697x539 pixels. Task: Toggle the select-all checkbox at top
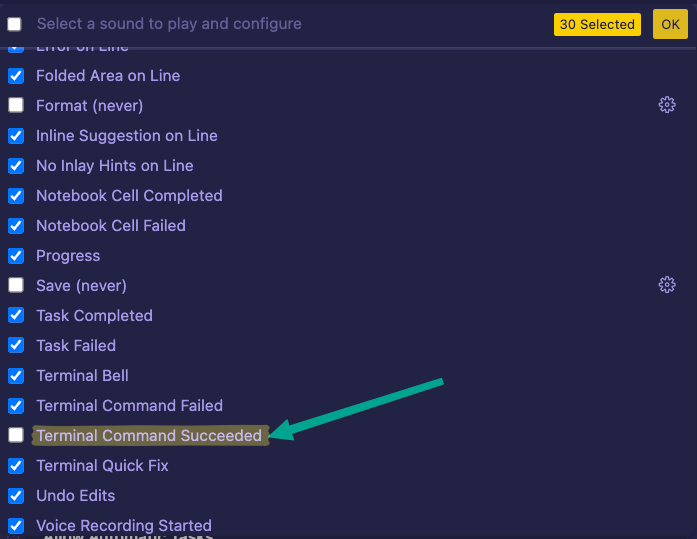click(x=15, y=24)
